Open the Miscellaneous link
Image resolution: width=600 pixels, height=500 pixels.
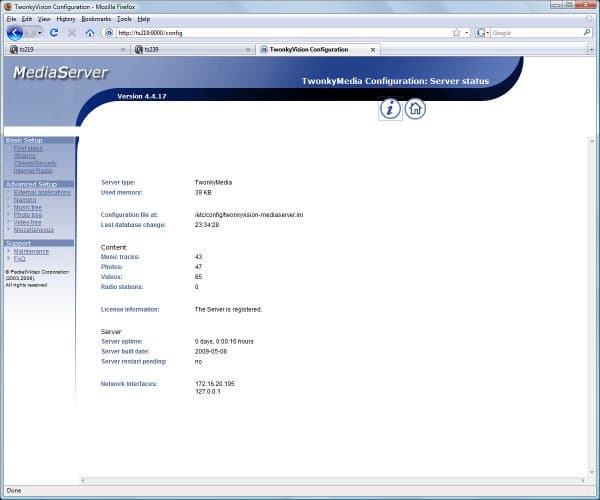(34, 230)
